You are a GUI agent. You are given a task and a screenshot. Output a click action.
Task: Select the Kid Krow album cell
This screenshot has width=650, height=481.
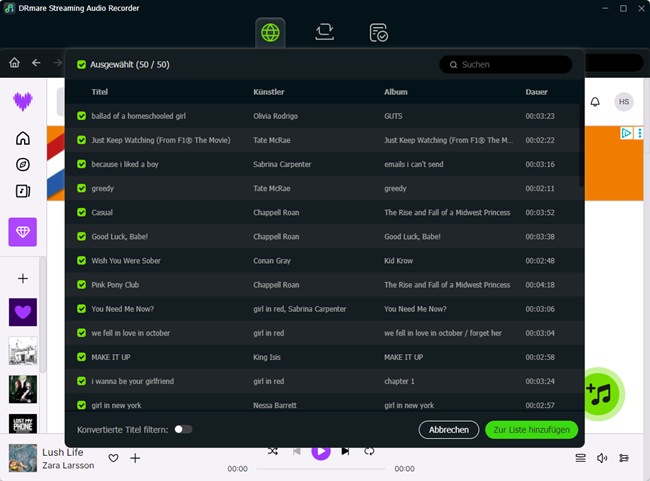(x=398, y=260)
